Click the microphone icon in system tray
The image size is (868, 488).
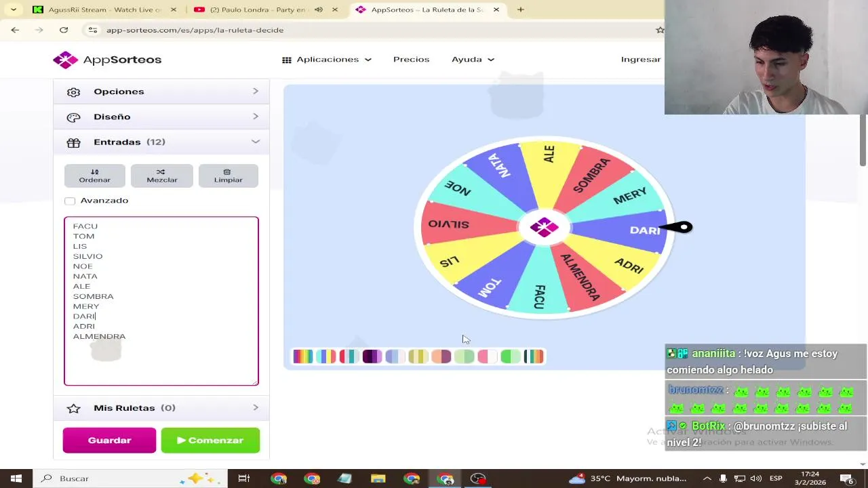tap(723, 479)
